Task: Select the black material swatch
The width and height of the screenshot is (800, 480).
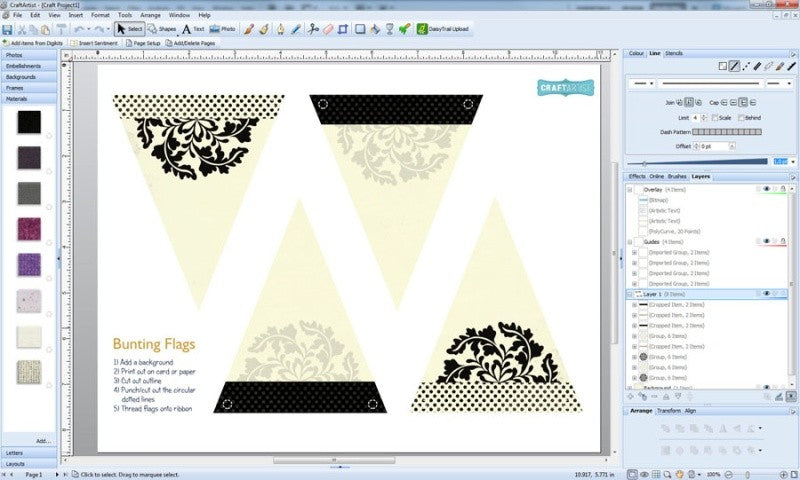Action: [x=29, y=122]
